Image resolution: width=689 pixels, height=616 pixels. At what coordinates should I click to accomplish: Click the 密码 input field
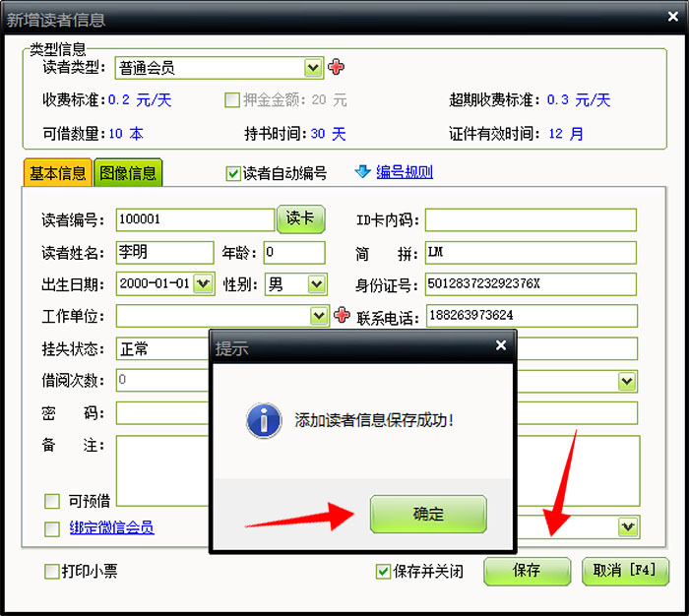coord(162,413)
